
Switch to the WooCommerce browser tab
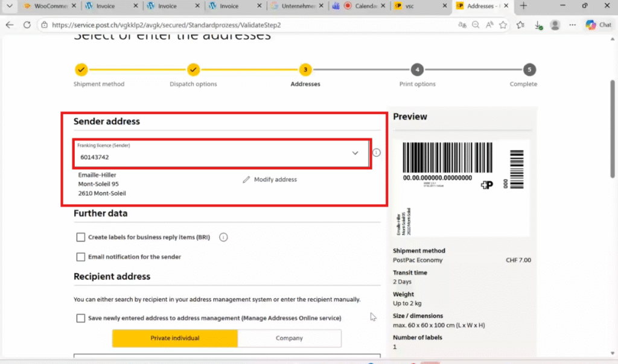tap(47, 6)
